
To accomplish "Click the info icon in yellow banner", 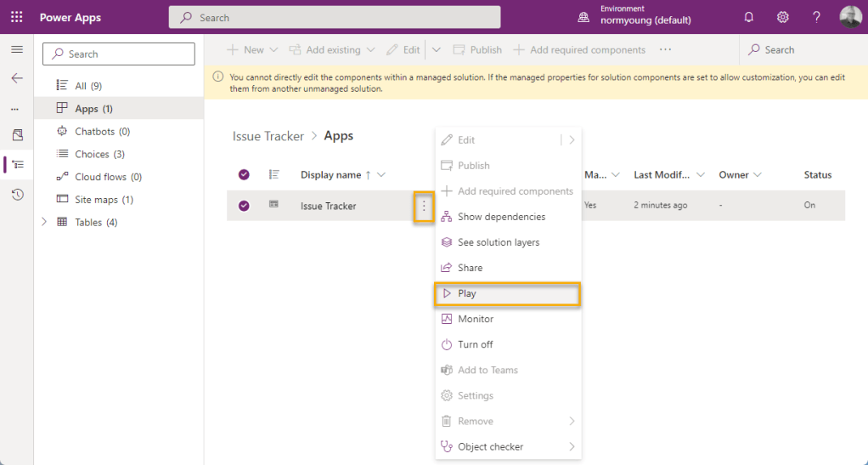I will point(218,77).
